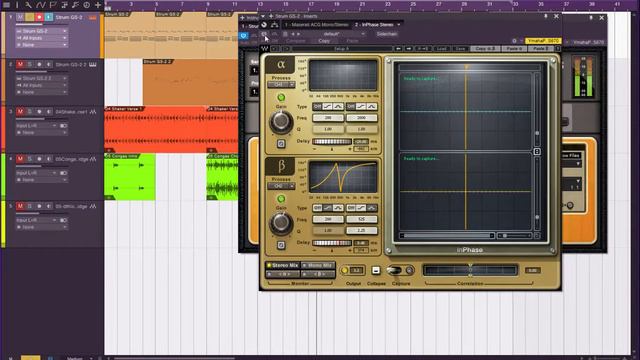The height and width of the screenshot is (360, 640).
Task: Mute the Strum GS-2 track
Action: tap(20, 17)
